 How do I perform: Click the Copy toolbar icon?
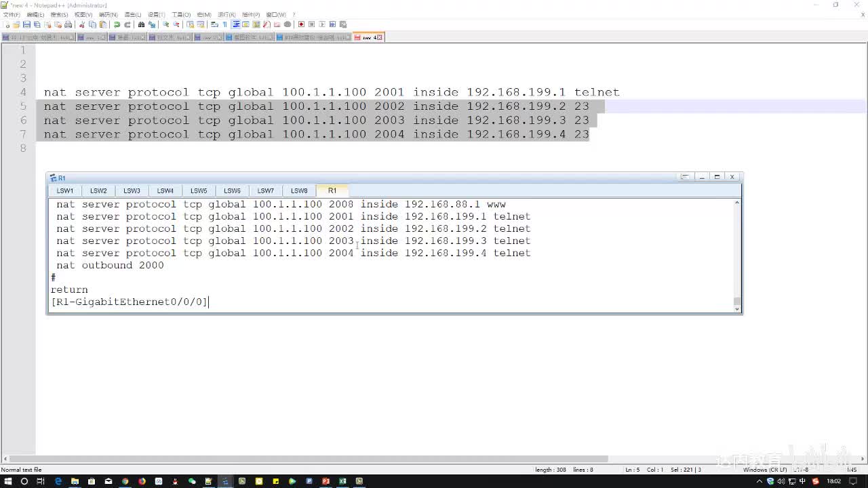pos(92,24)
